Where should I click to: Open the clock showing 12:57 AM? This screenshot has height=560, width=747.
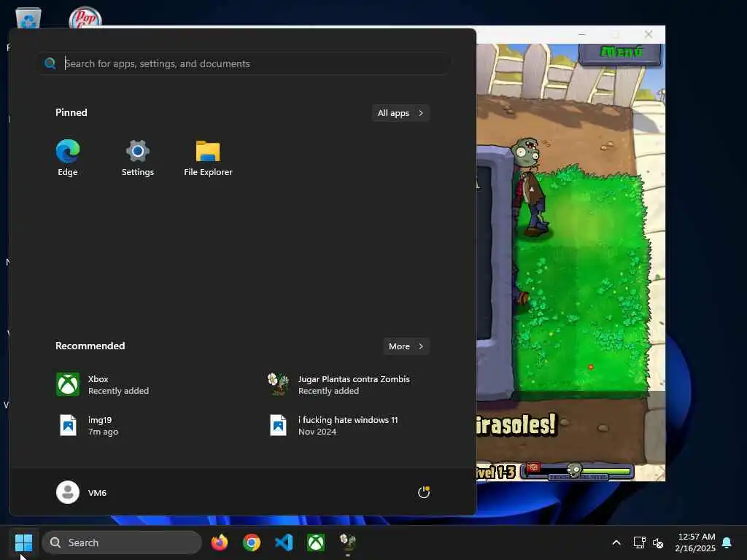pos(695,542)
